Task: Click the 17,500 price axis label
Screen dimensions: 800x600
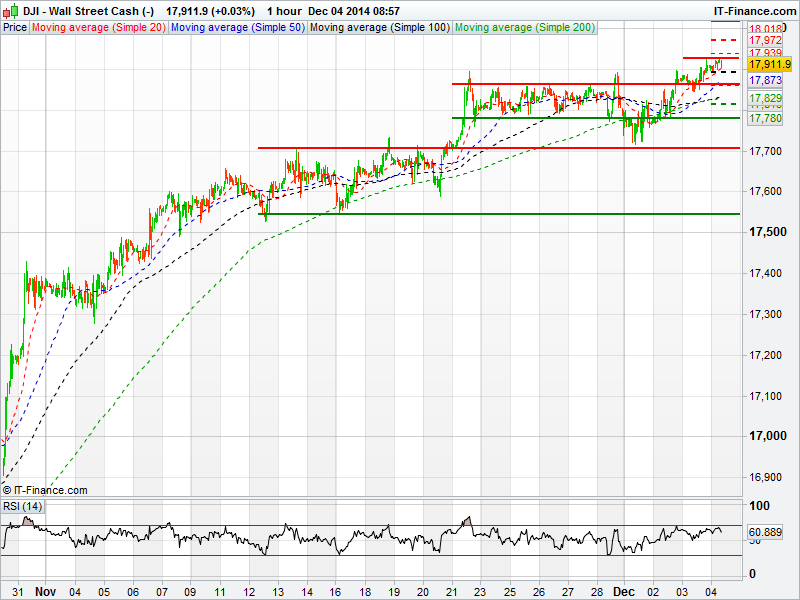Action: coord(767,232)
